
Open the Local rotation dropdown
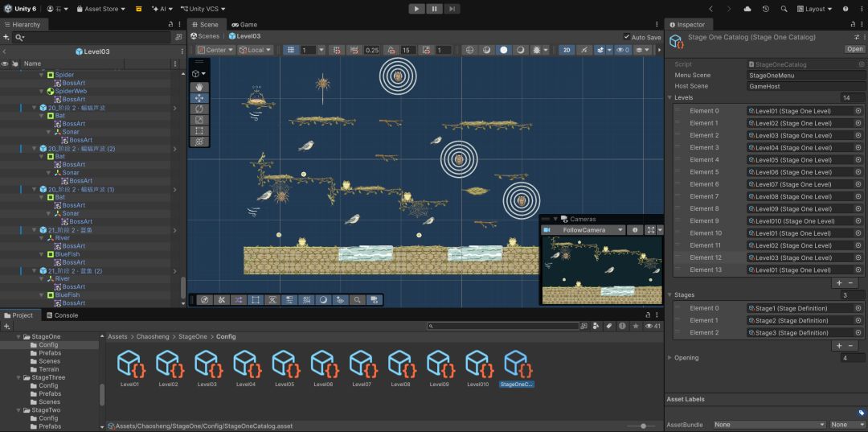pos(256,50)
